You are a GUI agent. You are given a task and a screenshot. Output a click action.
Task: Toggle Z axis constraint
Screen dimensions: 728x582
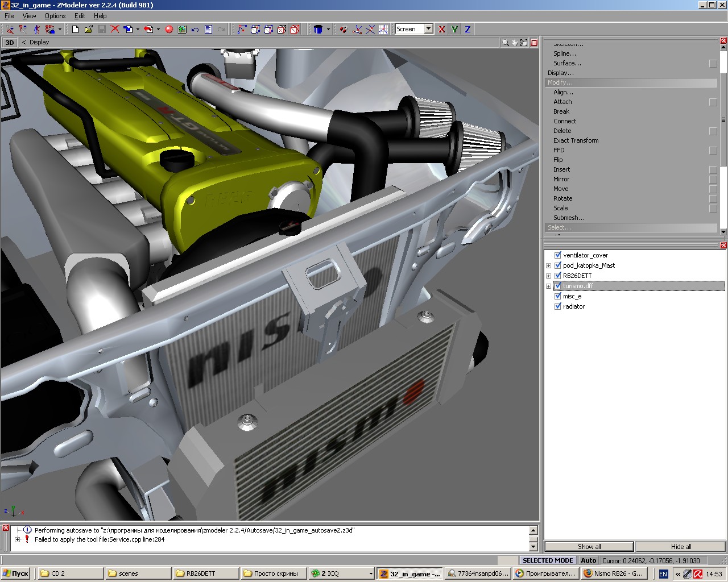coord(468,29)
